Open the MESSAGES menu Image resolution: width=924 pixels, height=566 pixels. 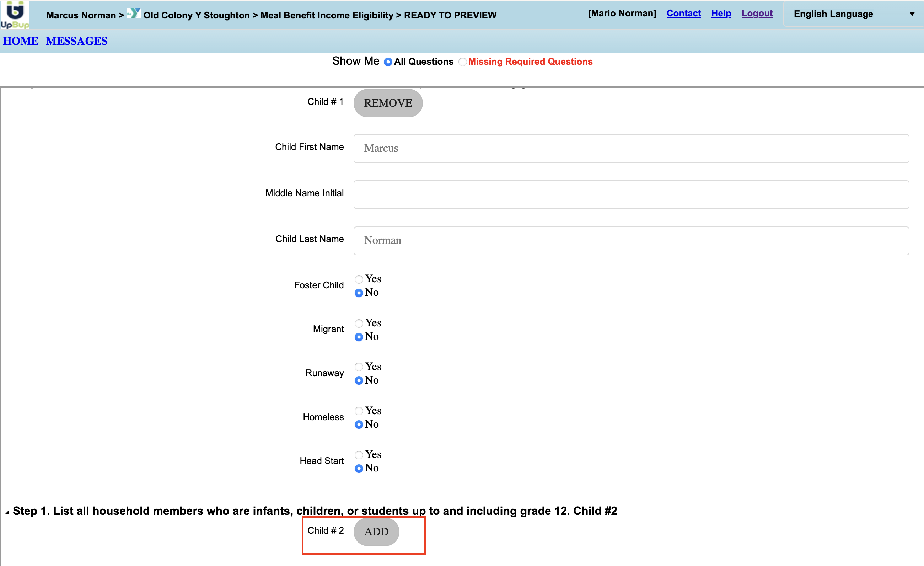coord(76,41)
